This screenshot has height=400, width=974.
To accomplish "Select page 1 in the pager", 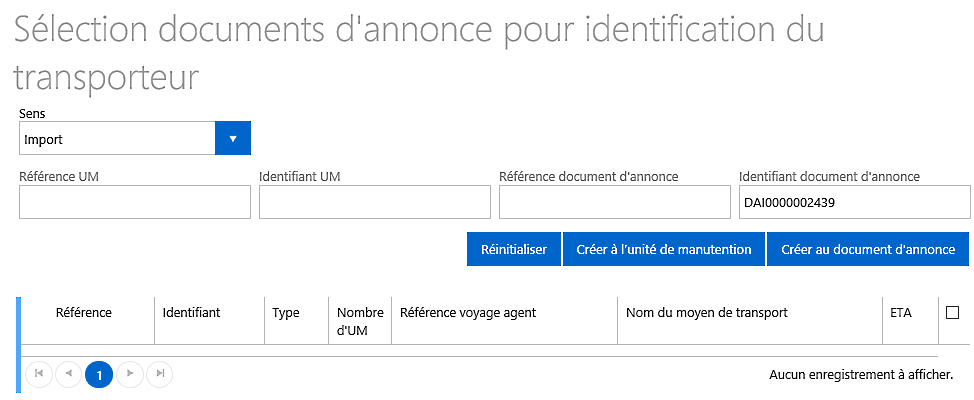I will click(99, 374).
